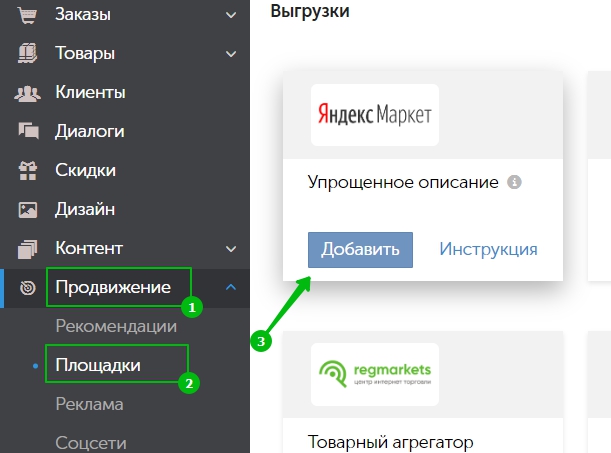Open the Соцсети submenu item
The height and width of the screenshot is (453, 611).
(91, 443)
